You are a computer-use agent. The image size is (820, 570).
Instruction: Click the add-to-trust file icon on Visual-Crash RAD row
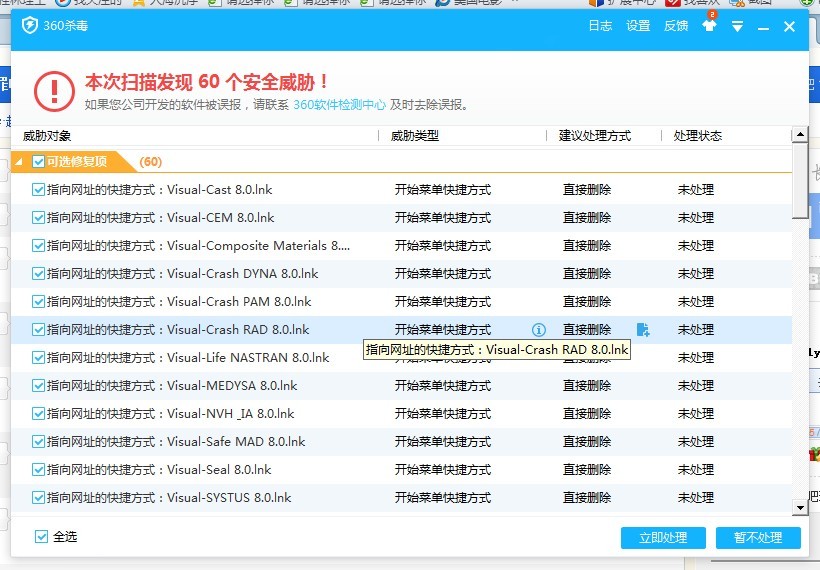[x=643, y=329]
